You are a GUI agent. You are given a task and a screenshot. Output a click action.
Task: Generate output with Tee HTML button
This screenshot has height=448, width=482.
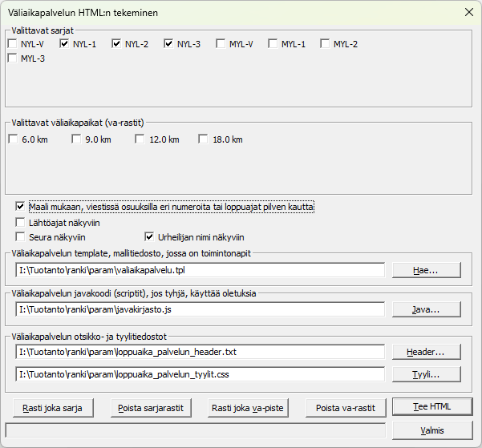click(x=431, y=406)
